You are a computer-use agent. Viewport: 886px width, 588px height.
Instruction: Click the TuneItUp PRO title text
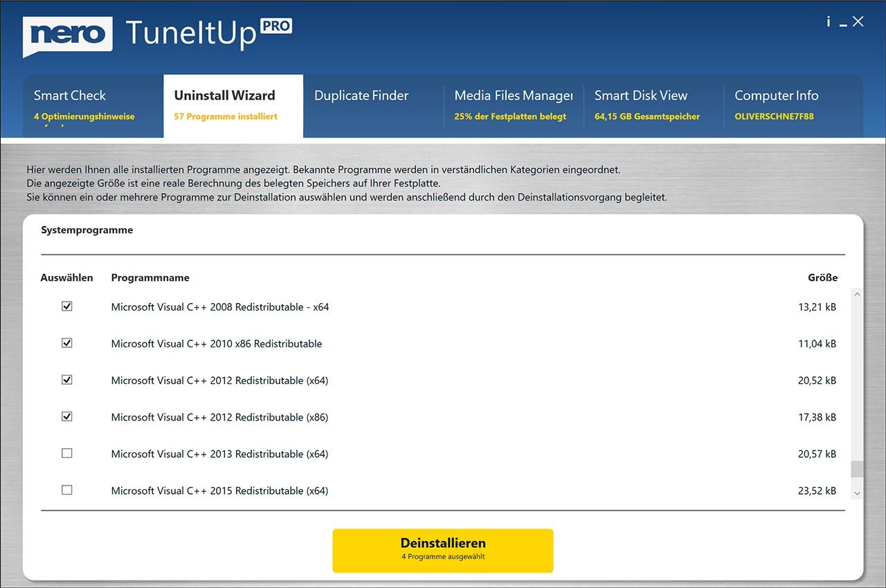click(x=208, y=33)
